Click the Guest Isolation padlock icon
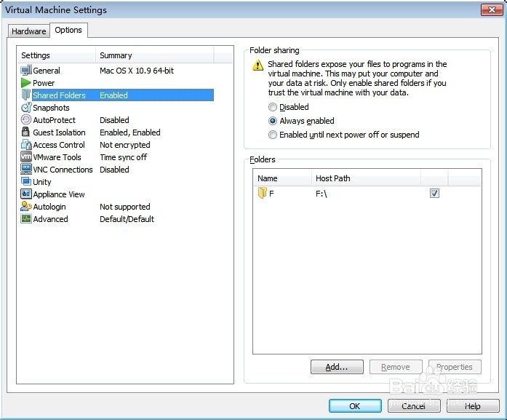This screenshot has height=420, width=507. click(25, 132)
